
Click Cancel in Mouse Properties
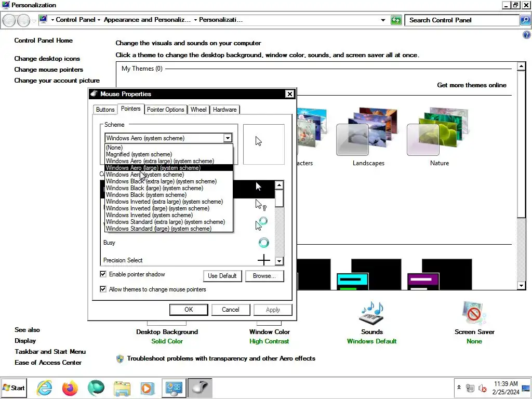[231, 310]
